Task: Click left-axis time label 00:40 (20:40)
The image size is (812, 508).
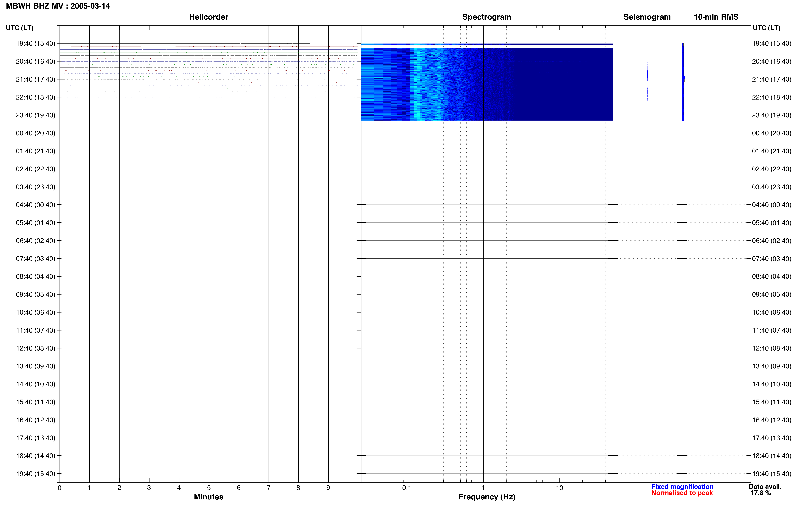Action: [x=36, y=133]
